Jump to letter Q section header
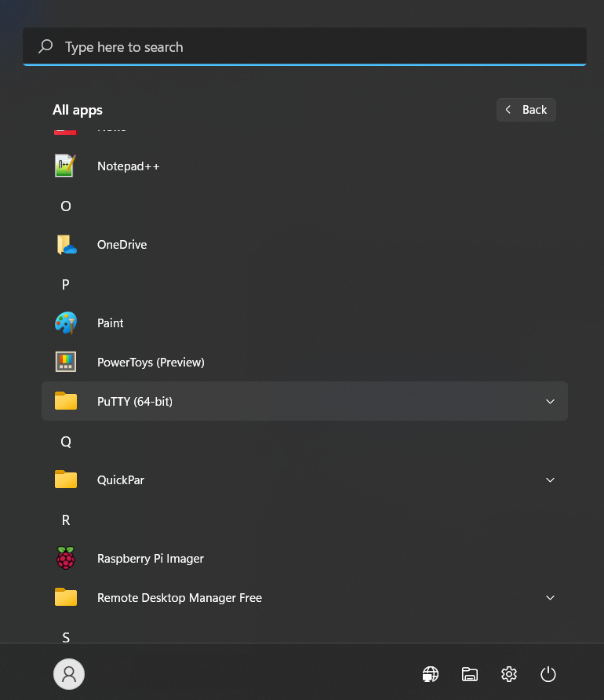 (66, 442)
